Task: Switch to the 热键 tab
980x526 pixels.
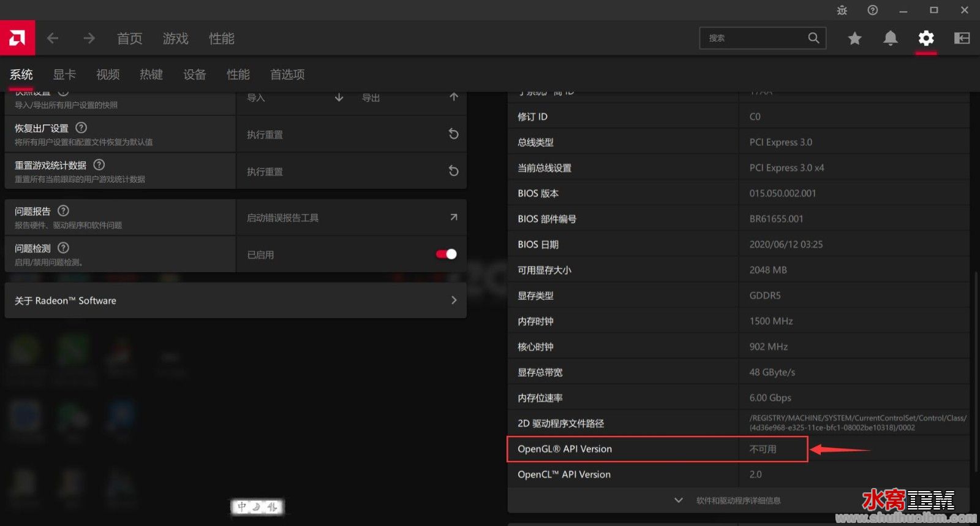Action: point(151,75)
